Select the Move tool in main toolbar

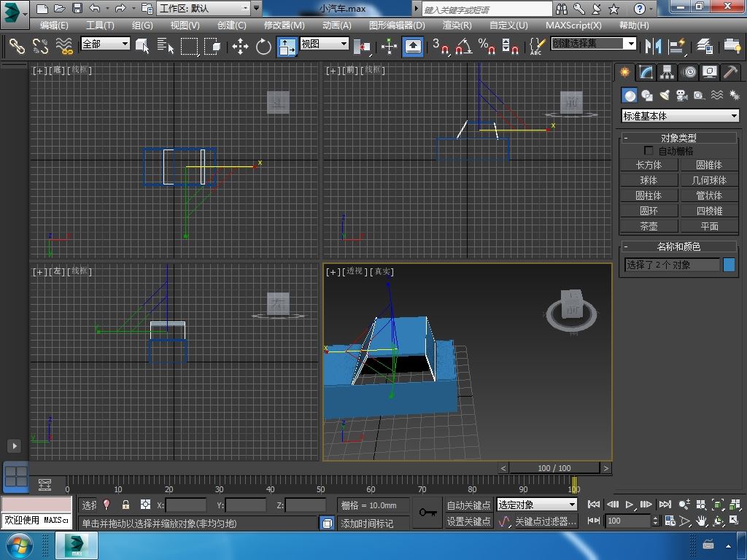[x=240, y=47]
